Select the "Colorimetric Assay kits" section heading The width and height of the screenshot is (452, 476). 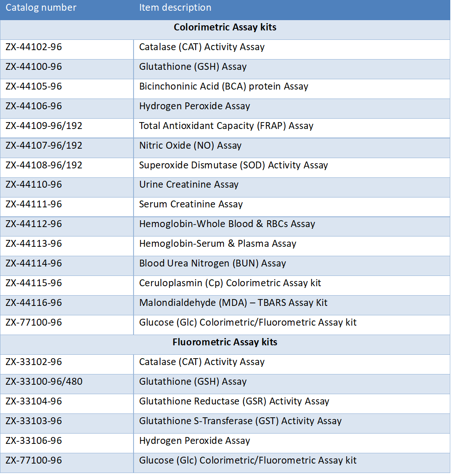click(225, 27)
